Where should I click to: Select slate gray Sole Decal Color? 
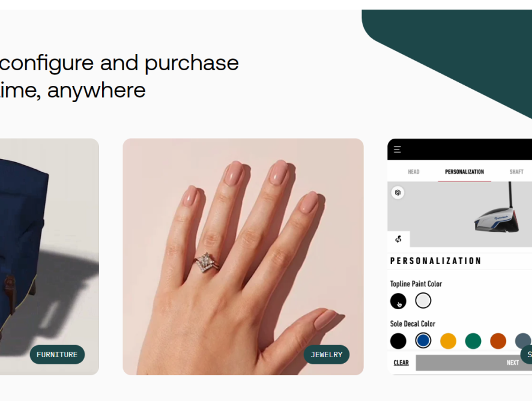(x=523, y=340)
